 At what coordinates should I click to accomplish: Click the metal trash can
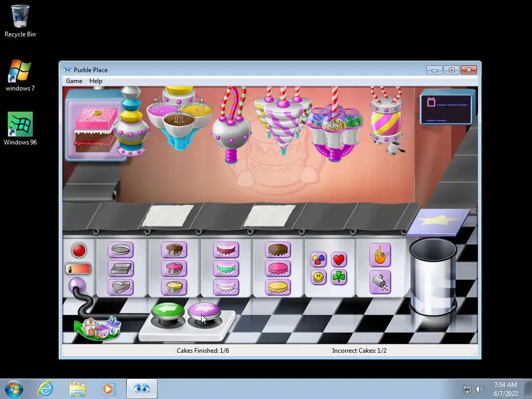click(x=433, y=277)
